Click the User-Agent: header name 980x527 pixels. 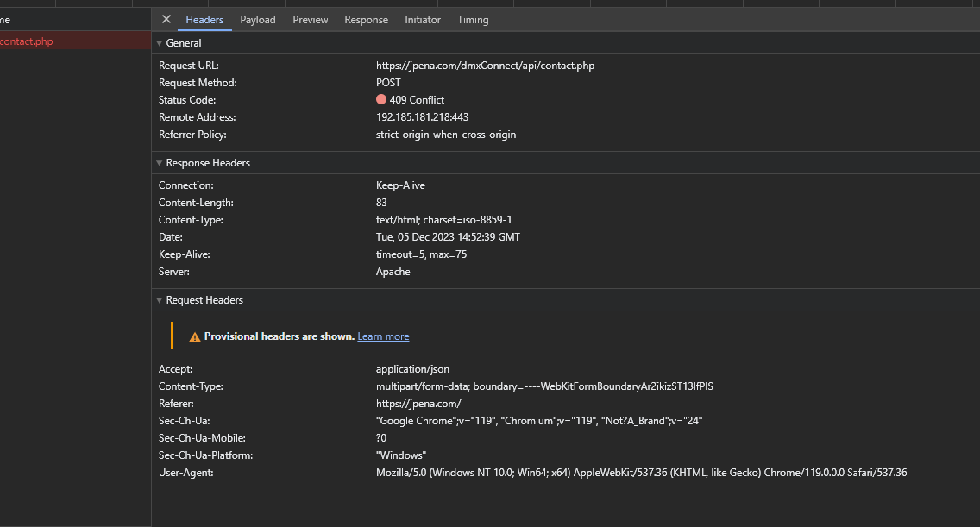185,473
